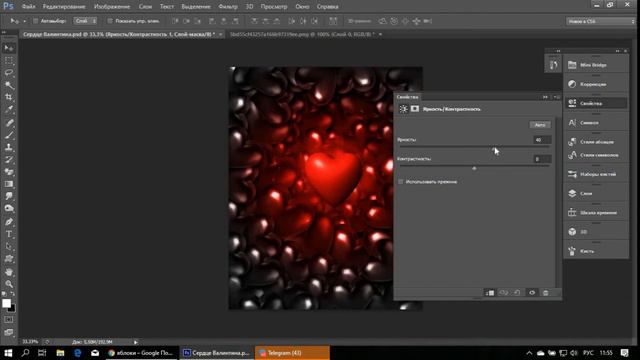Select the Crop tool

click(9, 98)
